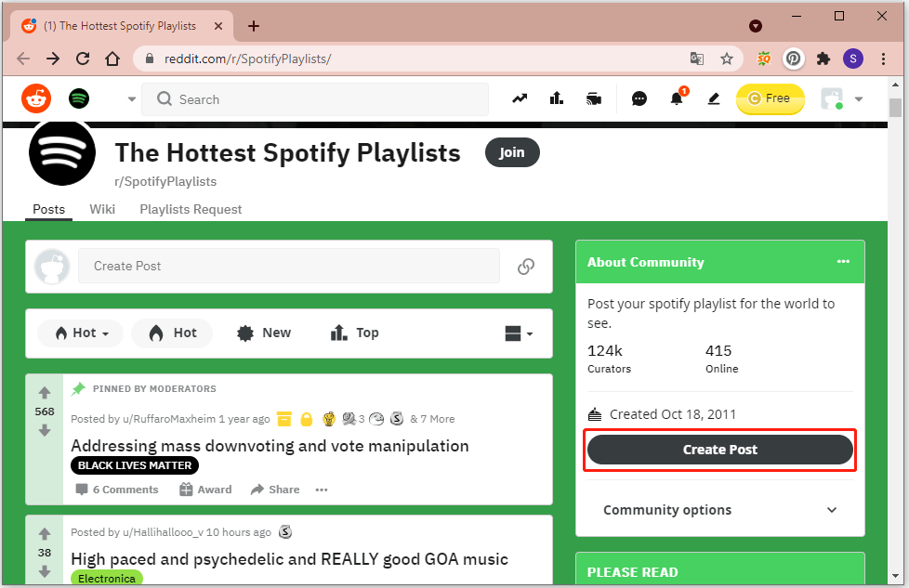Click Create Post button in sidebar
909x588 pixels.
pos(720,450)
